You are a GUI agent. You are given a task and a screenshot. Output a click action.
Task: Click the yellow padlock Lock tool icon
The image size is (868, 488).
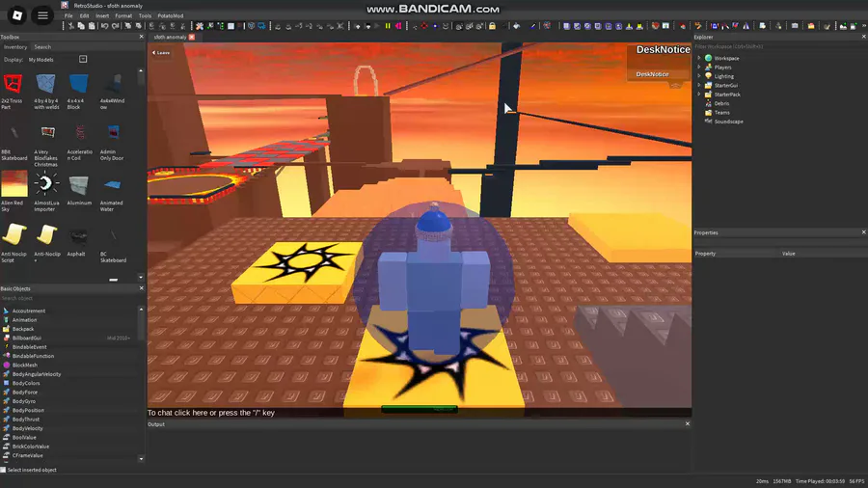pyautogui.click(x=492, y=26)
